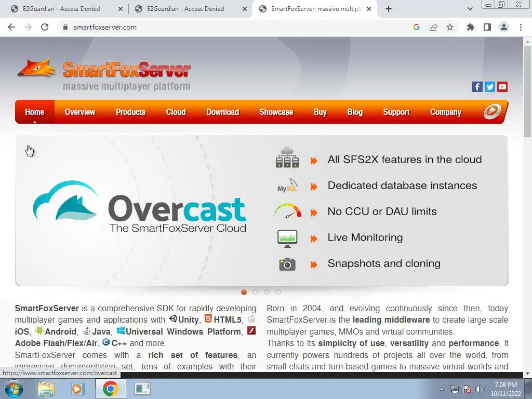Click the 'All SFS2X features in the cloud' text
This screenshot has width=532, height=399.
(x=404, y=159)
